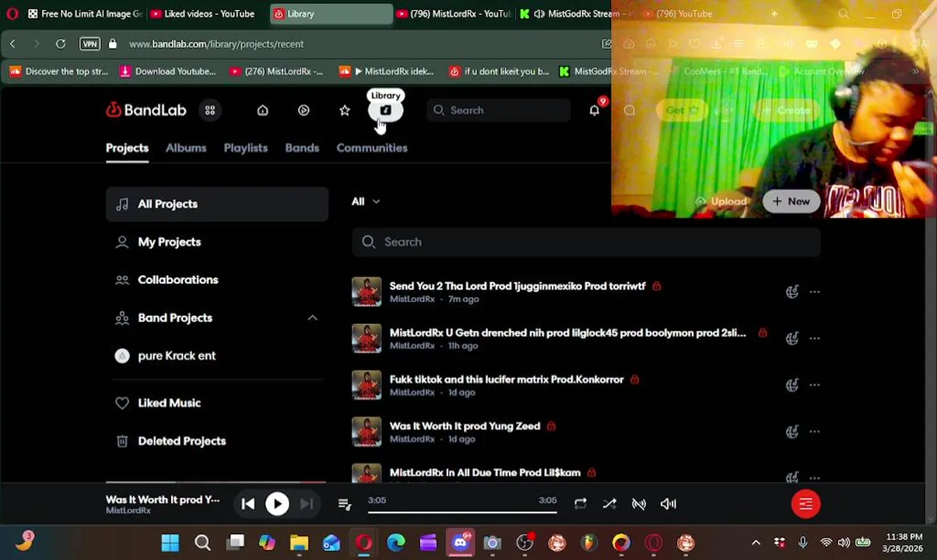Create a project with the New button
The height and width of the screenshot is (560, 937).
pyautogui.click(x=791, y=201)
